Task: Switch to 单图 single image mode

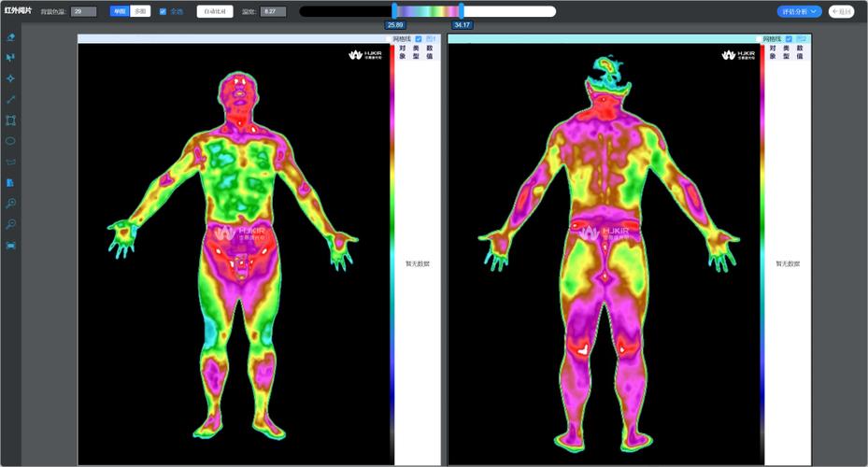Action: tap(120, 11)
